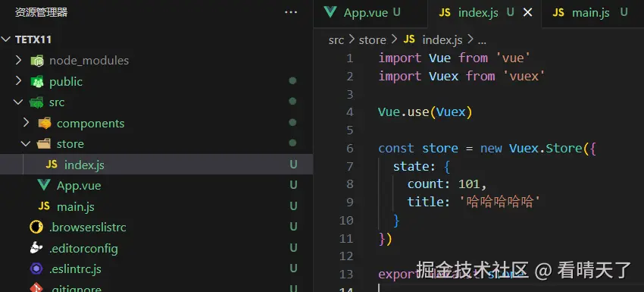The height and width of the screenshot is (292, 644).
Task: Open main.js in the file tree
Action: (157, 206)
